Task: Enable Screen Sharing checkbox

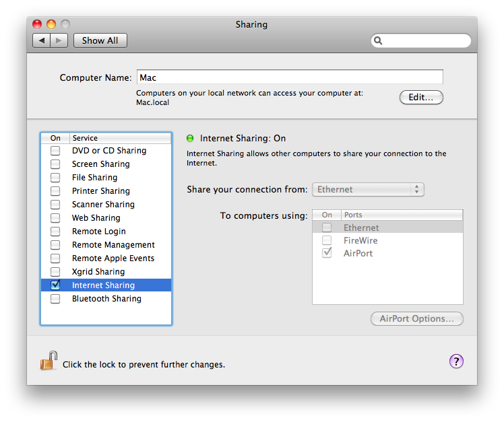Action: click(55, 164)
